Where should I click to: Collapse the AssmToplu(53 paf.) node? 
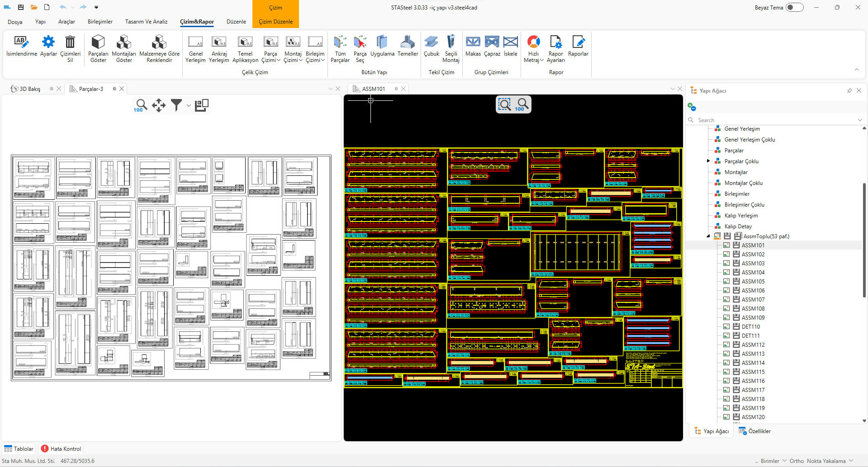708,236
